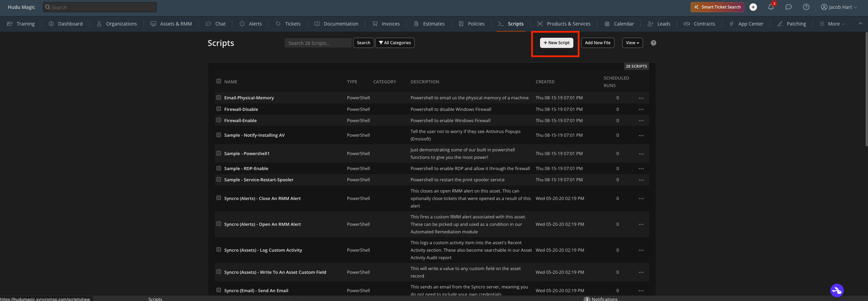The height and width of the screenshot is (301, 868).
Task: Check Sample - Notify-Installing AV checkbox
Action: [x=219, y=135]
